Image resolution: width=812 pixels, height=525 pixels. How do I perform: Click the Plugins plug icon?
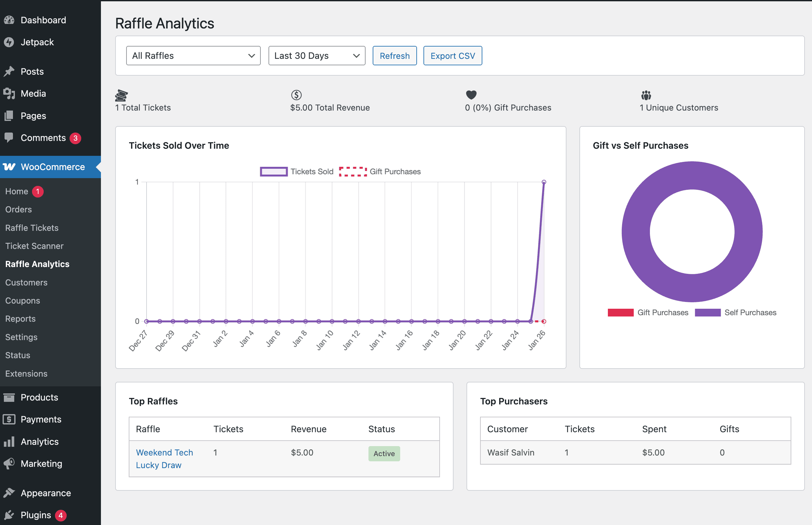9,515
